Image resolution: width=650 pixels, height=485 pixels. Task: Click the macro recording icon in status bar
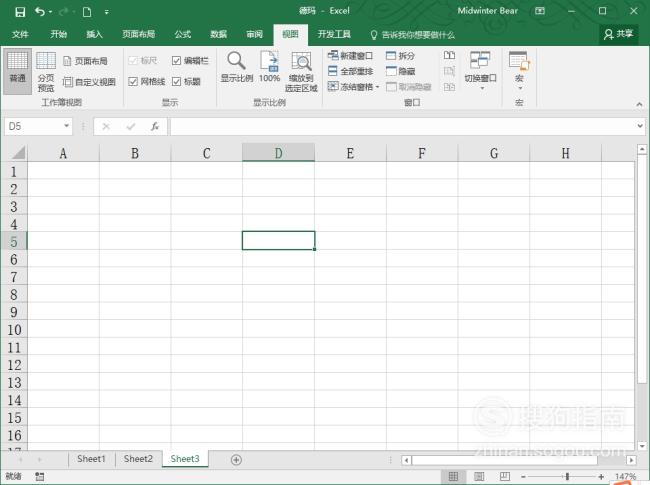tap(39, 477)
